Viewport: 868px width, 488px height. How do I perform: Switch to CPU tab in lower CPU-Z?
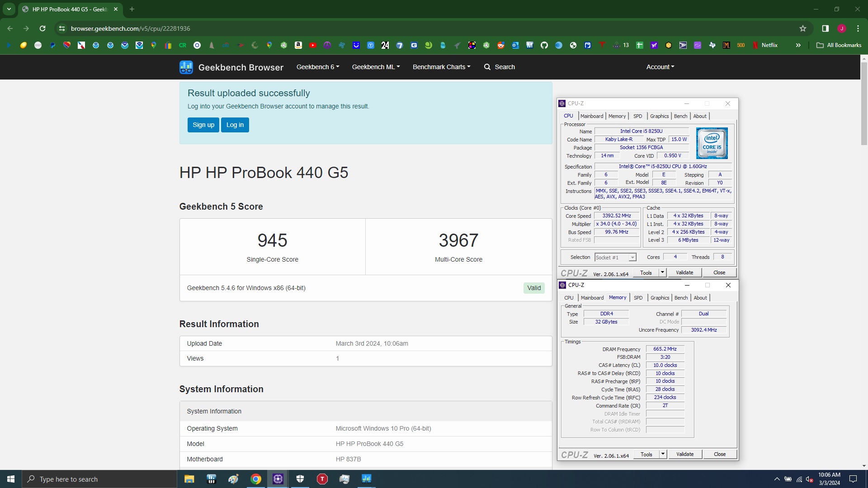pos(569,298)
